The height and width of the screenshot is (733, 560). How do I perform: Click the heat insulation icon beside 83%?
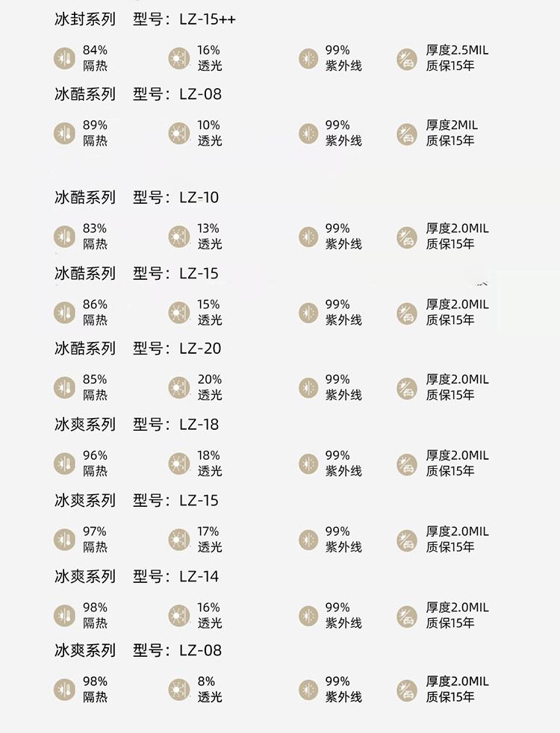[64, 237]
